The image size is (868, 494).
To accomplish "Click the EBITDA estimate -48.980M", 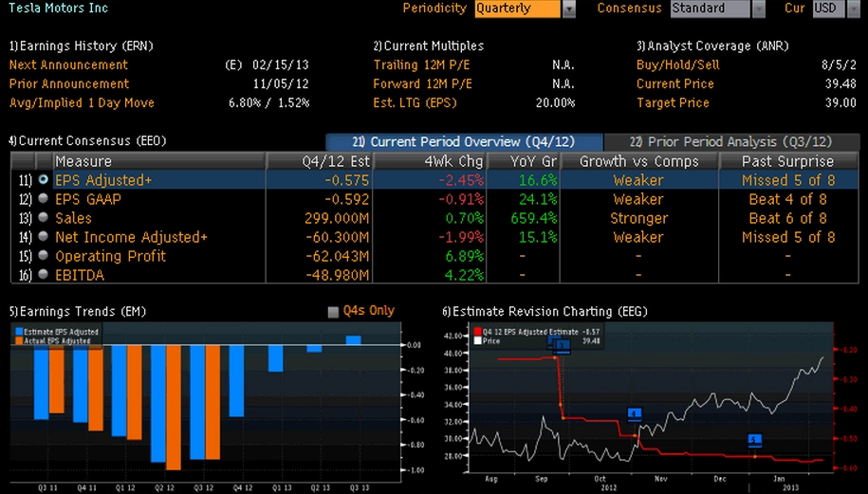I will 337,274.
